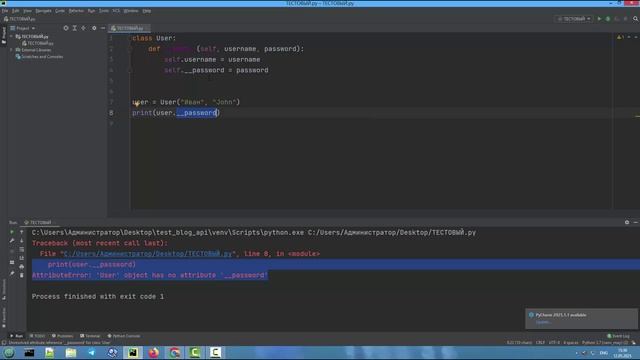640x360 pixels.
Task: Click the Stop button in the top toolbar
Action: (625, 19)
